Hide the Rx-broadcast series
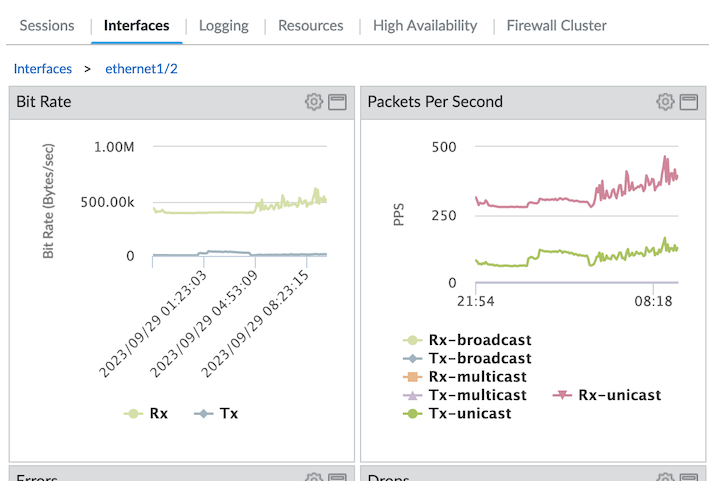The height and width of the screenshot is (481, 720). pos(466,341)
